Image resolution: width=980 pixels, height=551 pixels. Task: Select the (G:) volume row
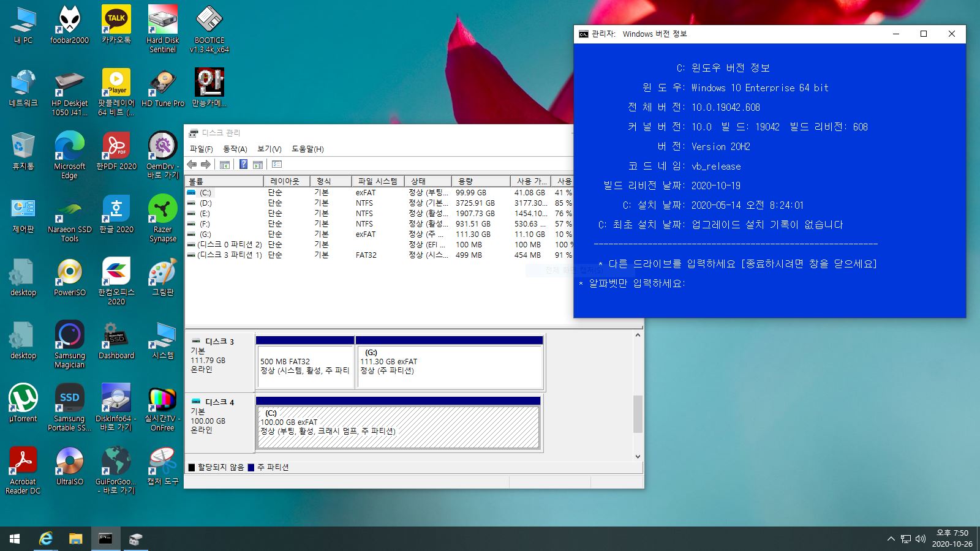pos(379,234)
